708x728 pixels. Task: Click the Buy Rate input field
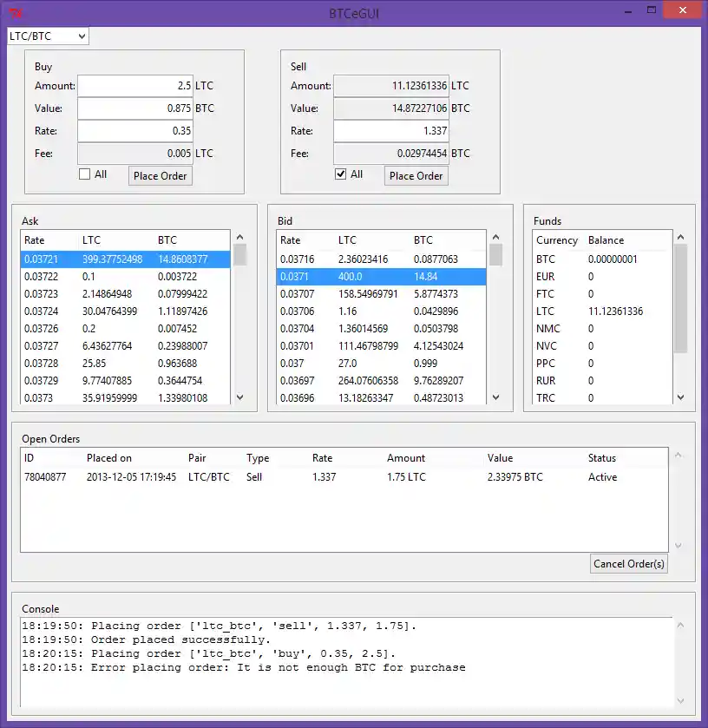(x=135, y=131)
